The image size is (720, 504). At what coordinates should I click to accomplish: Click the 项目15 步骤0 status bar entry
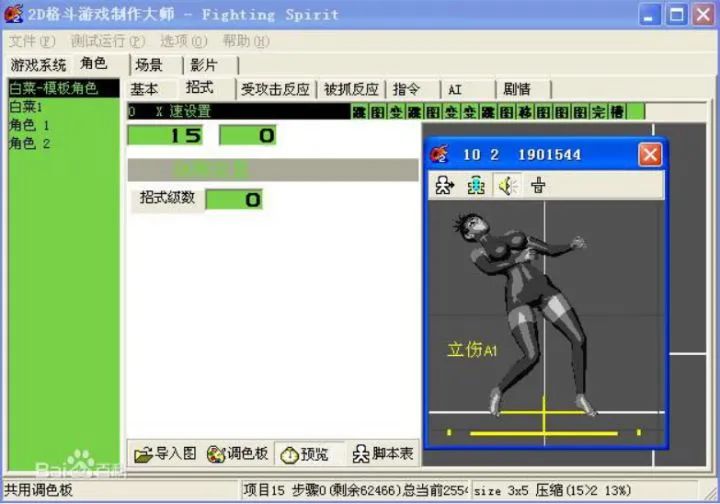pyautogui.click(x=354, y=491)
